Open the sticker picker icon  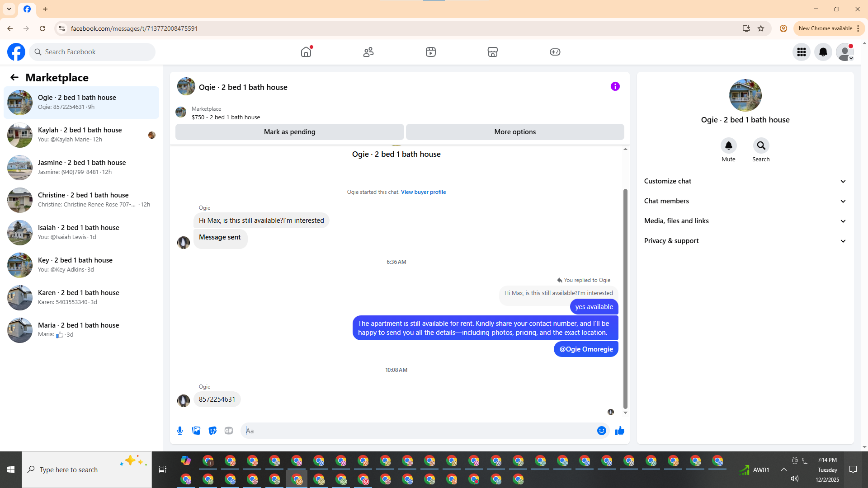click(x=212, y=431)
